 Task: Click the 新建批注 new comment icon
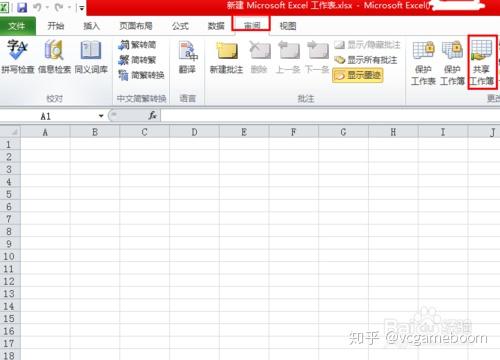click(x=227, y=56)
